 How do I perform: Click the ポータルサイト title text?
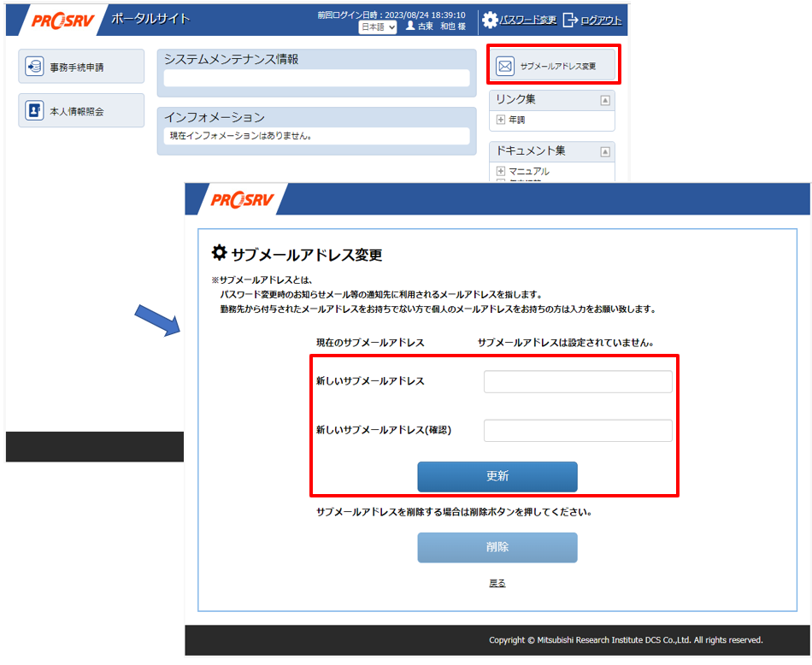point(150,19)
